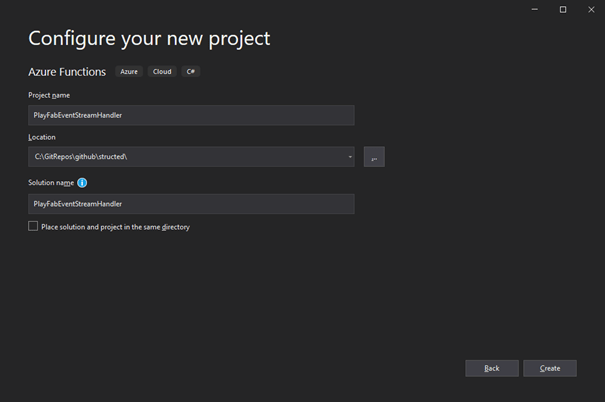Click the Solution name info icon
Screen dimensions: 605x402
click(82, 183)
